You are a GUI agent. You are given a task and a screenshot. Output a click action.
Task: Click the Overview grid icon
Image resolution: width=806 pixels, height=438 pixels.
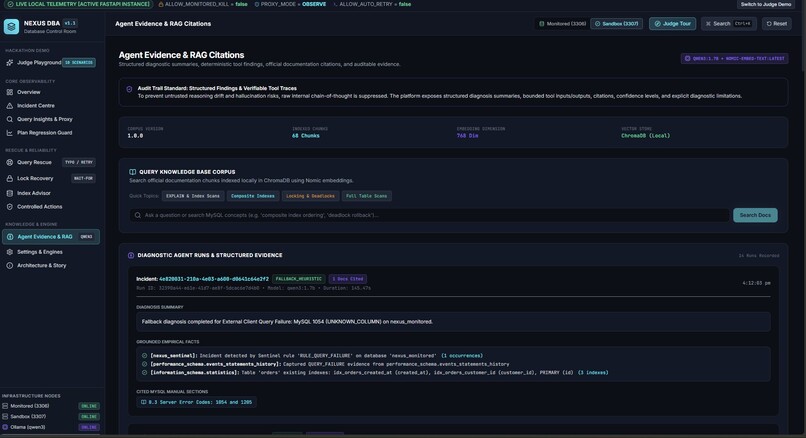[x=9, y=92]
